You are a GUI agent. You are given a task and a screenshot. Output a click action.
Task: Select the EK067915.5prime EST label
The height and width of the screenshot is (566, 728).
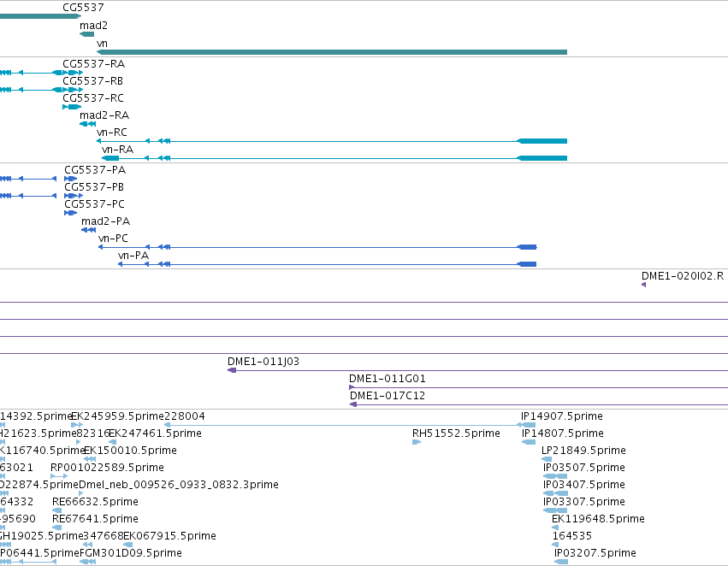[x=169, y=536]
